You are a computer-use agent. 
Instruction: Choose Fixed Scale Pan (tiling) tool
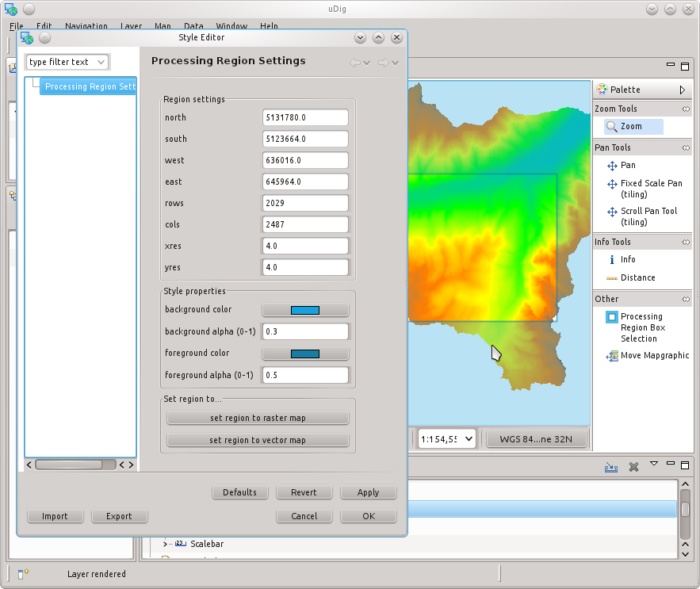coord(645,189)
